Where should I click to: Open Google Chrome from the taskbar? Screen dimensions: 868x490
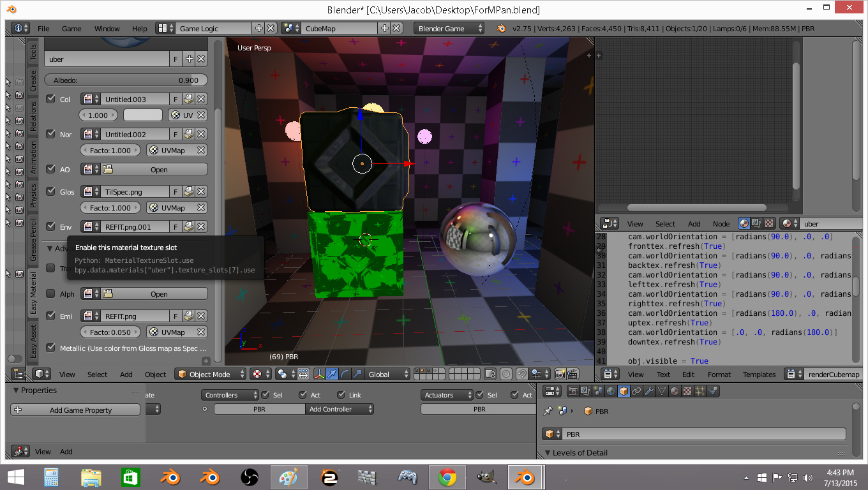tap(447, 477)
